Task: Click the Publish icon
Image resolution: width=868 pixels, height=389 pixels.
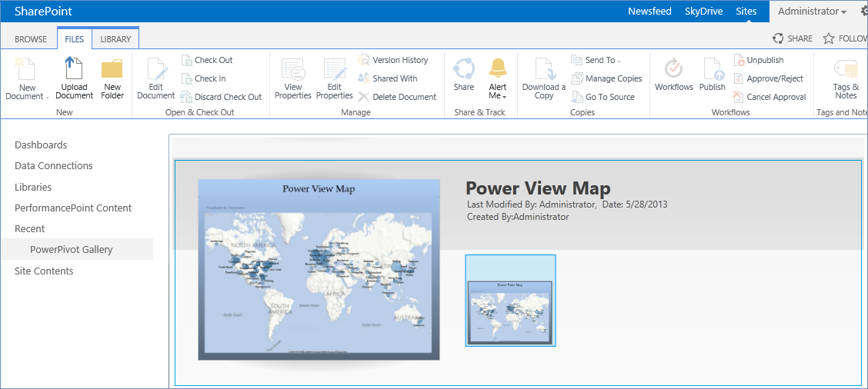Action: tap(714, 68)
